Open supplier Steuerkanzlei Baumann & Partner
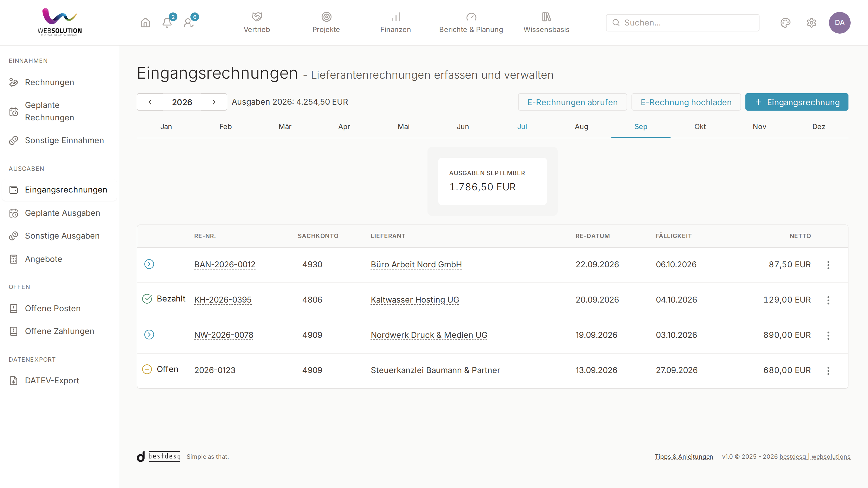 click(x=435, y=370)
